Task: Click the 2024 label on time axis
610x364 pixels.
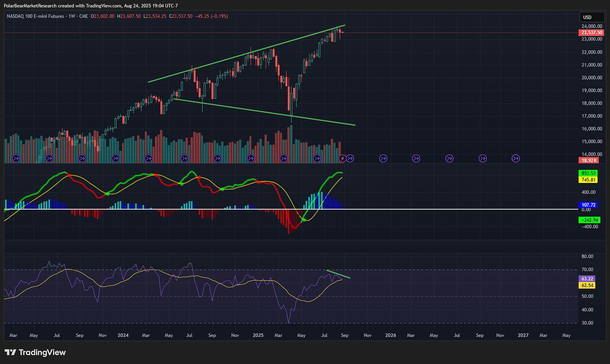Action: (x=123, y=335)
